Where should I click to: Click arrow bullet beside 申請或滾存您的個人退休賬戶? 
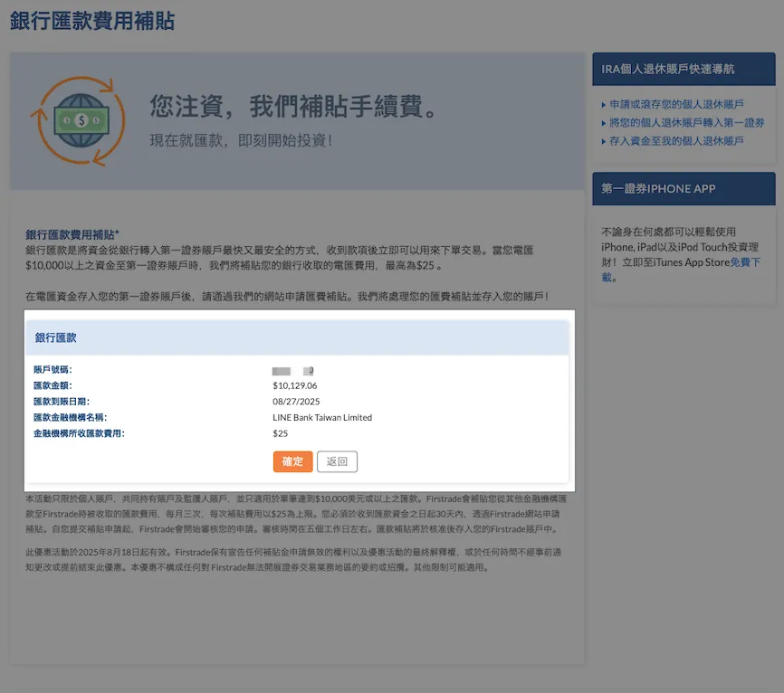604,106
